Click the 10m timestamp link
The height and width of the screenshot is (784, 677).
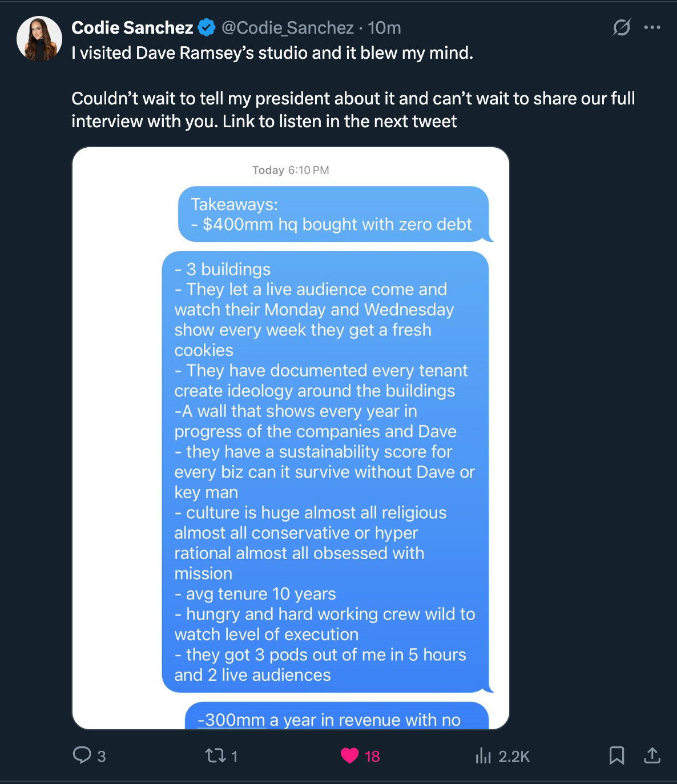point(384,27)
